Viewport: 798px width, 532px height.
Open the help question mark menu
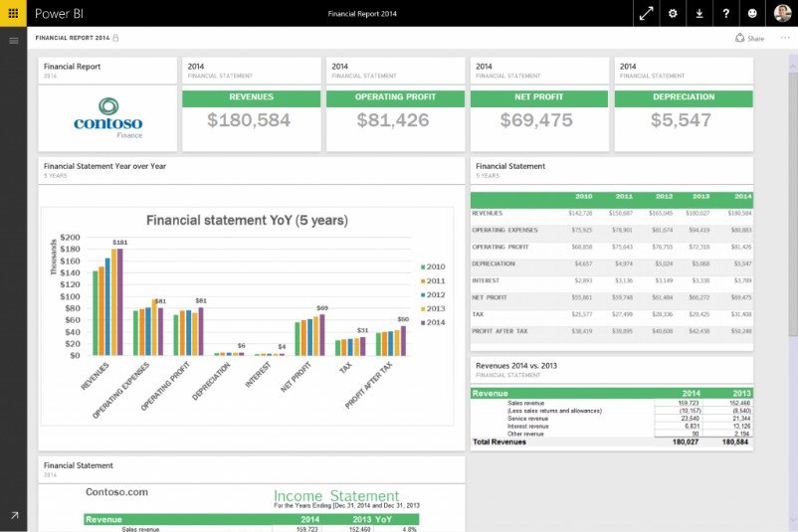coord(726,14)
